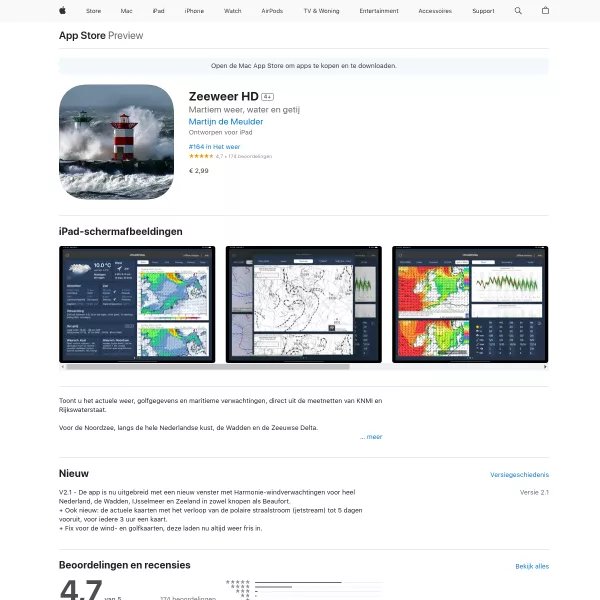
Task: Click the Apple logo icon
Action: tap(62, 11)
